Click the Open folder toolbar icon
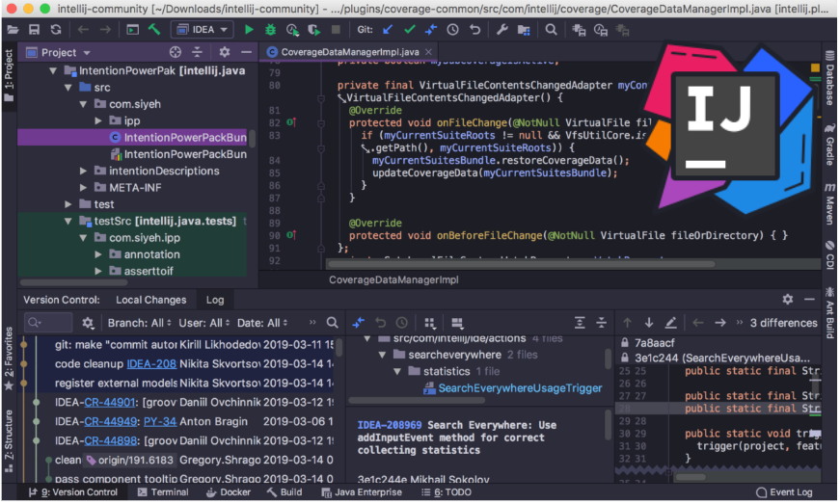The image size is (840, 504). point(13,30)
